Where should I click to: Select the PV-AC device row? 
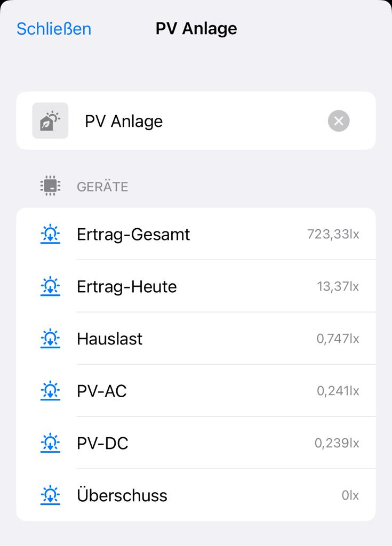pos(102,391)
